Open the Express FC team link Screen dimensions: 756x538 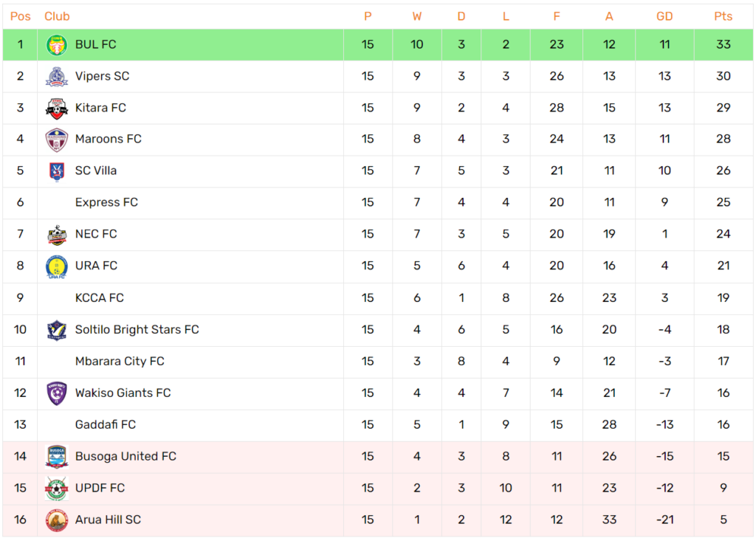(x=106, y=202)
